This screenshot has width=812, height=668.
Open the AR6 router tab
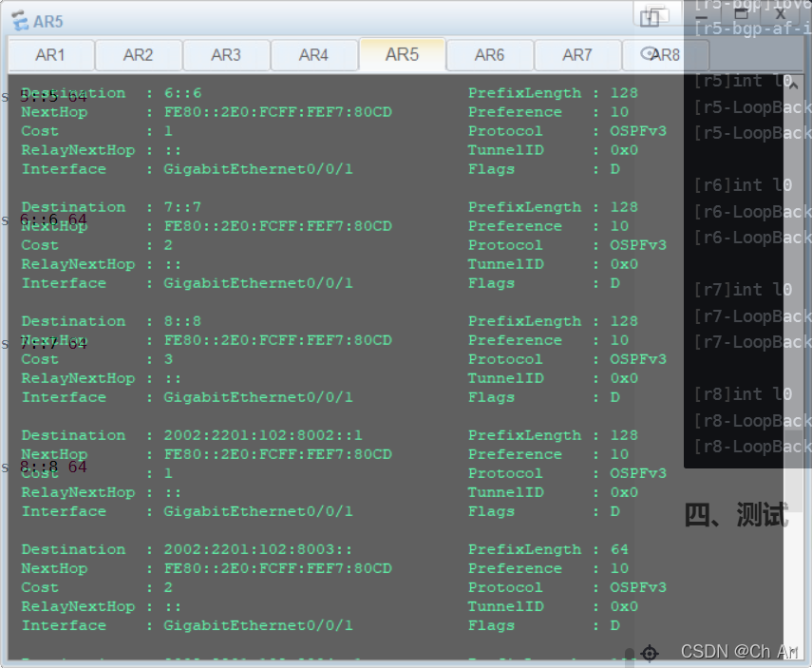click(489, 55)
